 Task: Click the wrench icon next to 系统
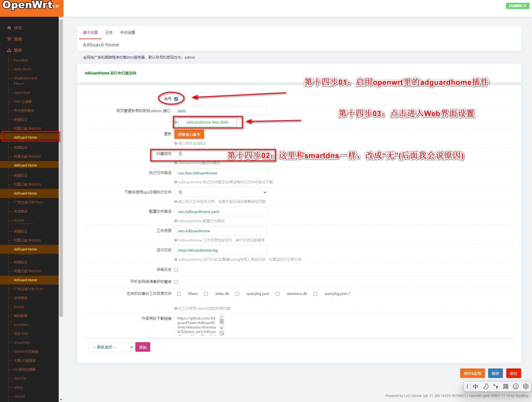[x=9, y=39]
